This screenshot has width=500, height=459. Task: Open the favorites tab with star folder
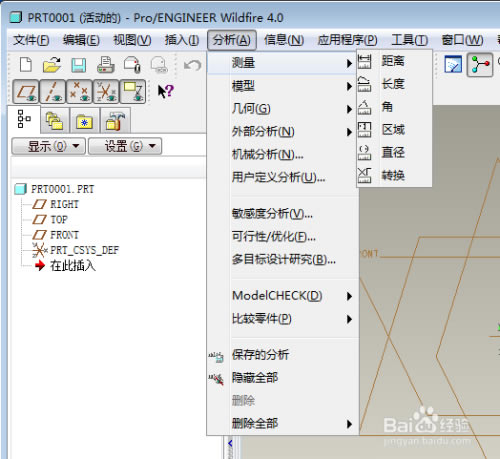click(x=84, y=120)
